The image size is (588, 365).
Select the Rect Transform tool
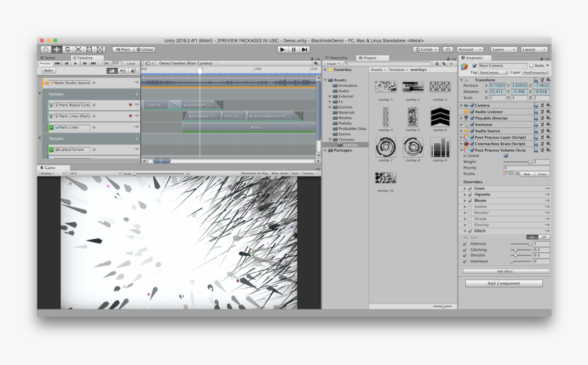[x=89, y=49]
